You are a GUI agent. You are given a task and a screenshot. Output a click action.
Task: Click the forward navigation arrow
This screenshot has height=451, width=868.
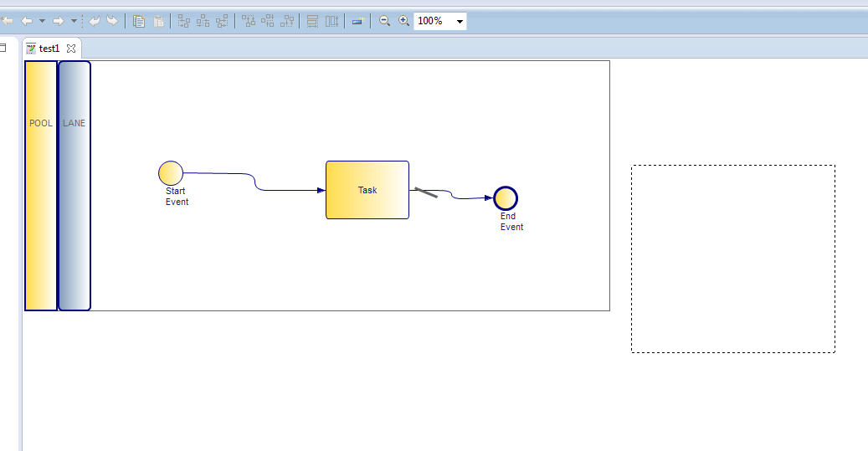click(59, 21)
